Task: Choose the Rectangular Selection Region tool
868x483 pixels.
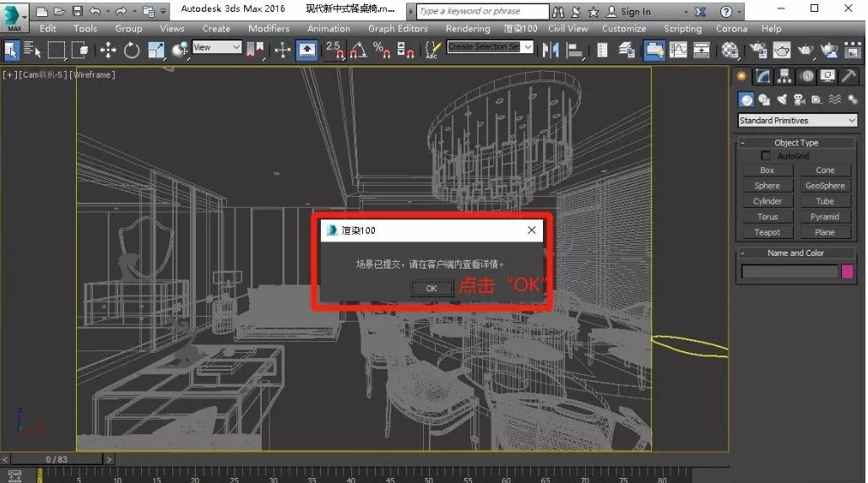Action: pyautogui.click(x=56, y=51)
